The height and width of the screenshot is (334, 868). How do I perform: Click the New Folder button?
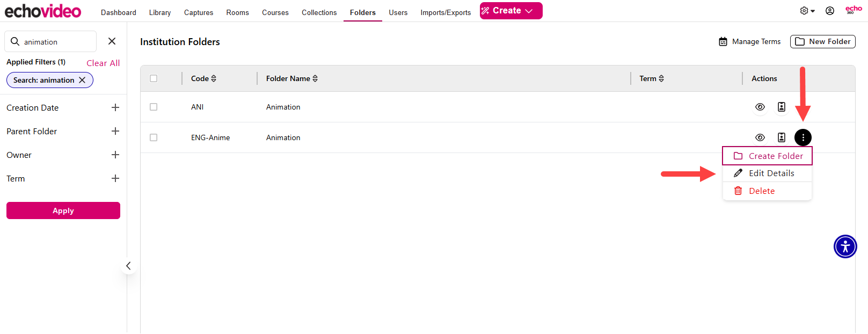point(823,41)
